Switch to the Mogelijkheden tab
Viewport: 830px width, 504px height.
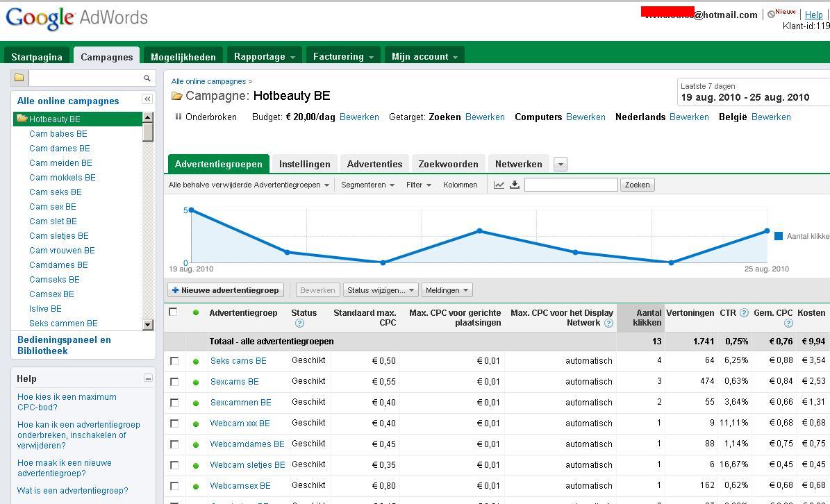click(x=183, y=57)
